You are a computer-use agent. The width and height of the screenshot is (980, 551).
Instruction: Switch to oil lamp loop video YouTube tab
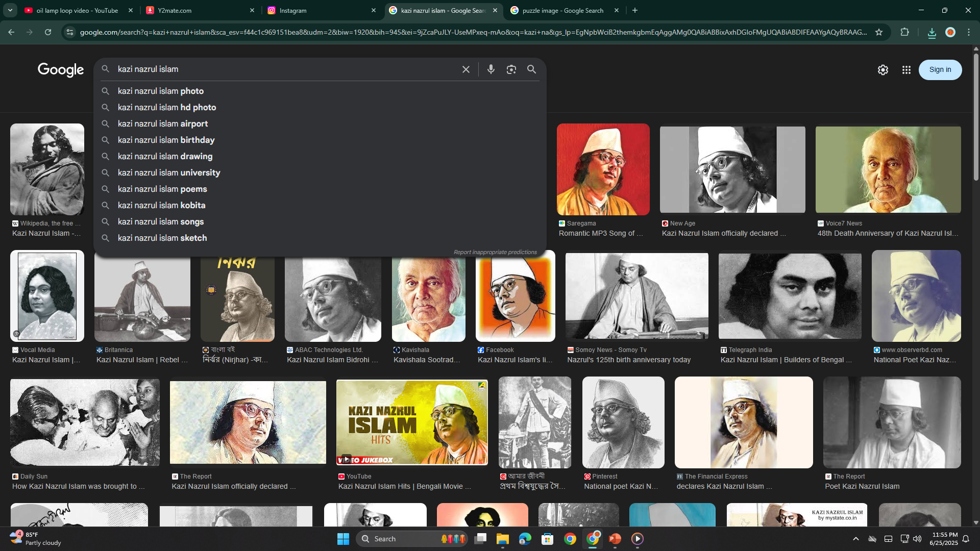(78, 10)
